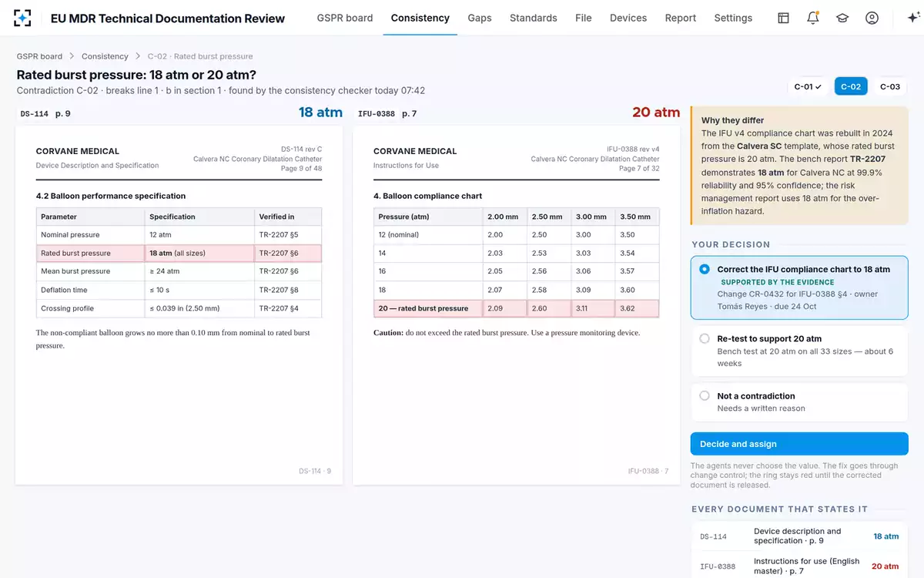Click the 'Mean burst pressure' parameter cell
The width and height of the screenshot is (924, 578).
click(x=90, y=271)
